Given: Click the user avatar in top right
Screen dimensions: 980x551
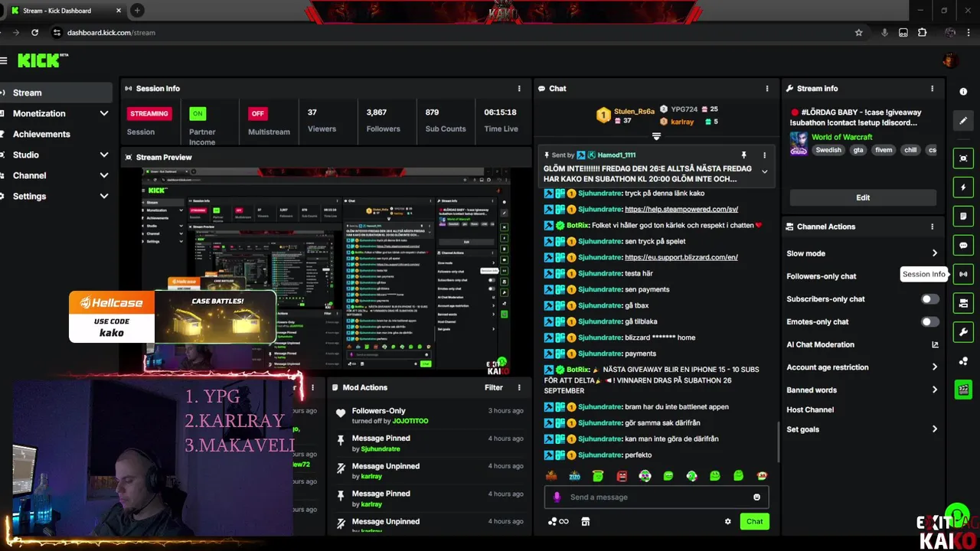Looking at the screenshot, I should [x=950, y=60].
